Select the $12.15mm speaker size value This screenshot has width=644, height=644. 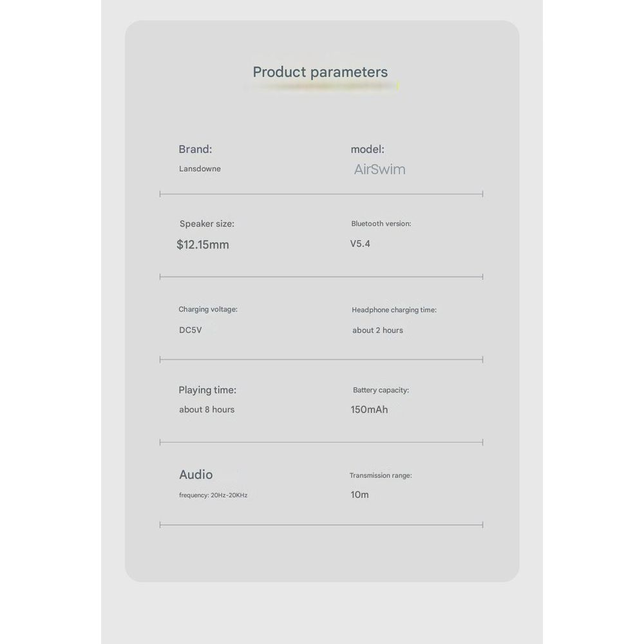[203, 245]
